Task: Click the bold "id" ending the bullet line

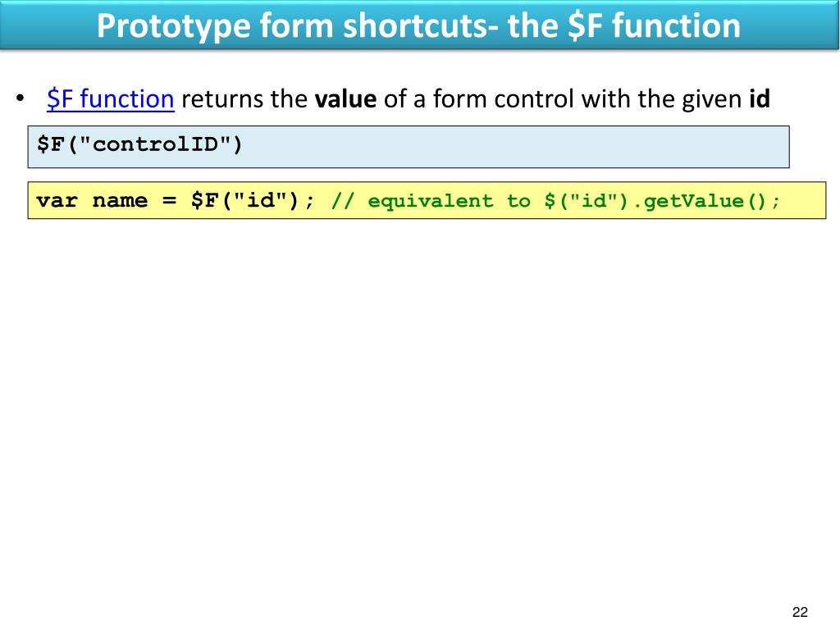Action: [760, 100]
